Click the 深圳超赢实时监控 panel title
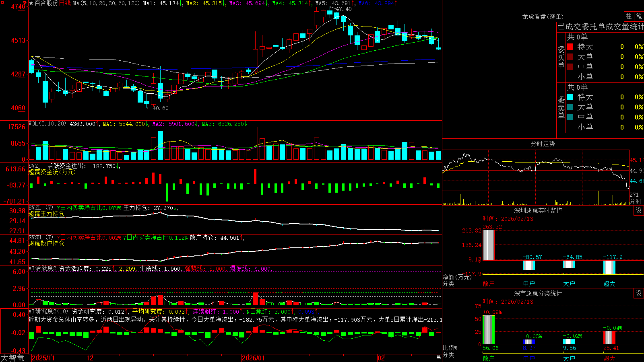The width and height of the screenshot is (644, 362). [538, 210]
